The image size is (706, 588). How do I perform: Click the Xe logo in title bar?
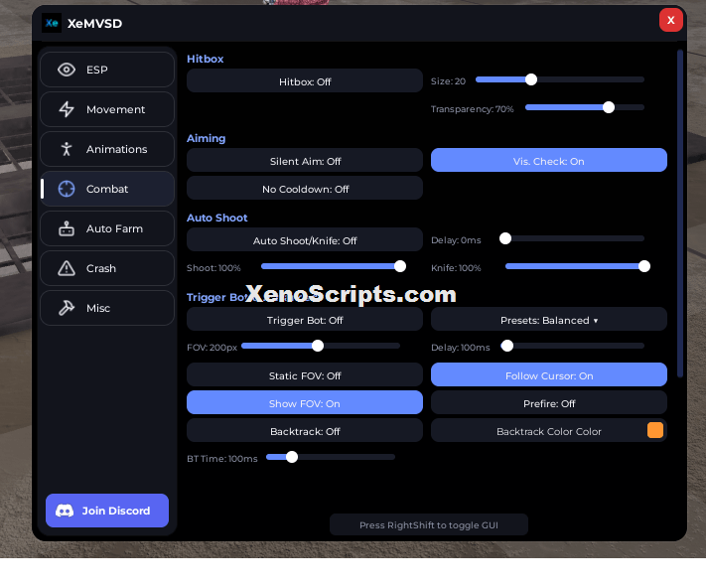(52, 23)
